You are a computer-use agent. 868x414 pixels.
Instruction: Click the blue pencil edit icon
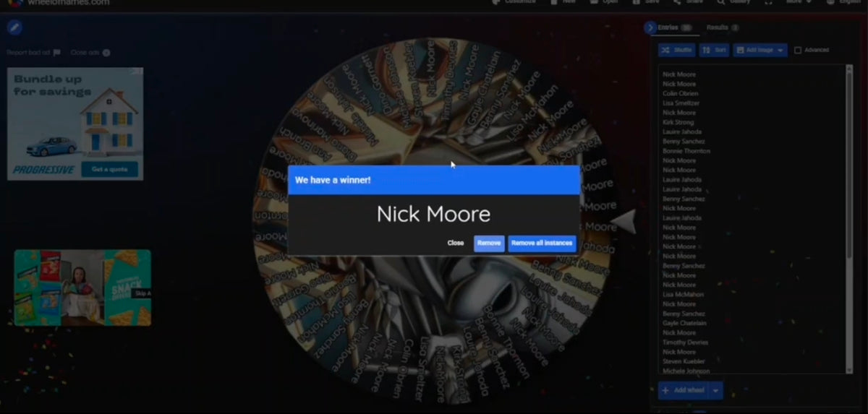(14, 28)
